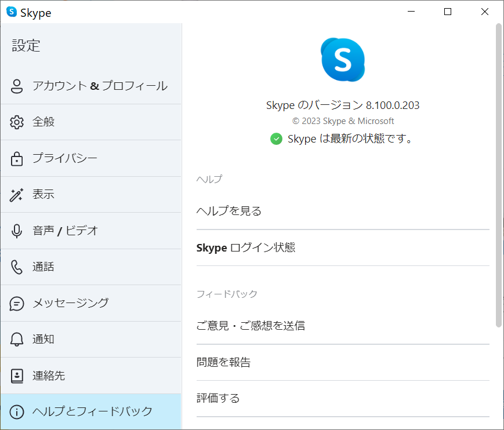Click the 設定 heading

(26, 45)
